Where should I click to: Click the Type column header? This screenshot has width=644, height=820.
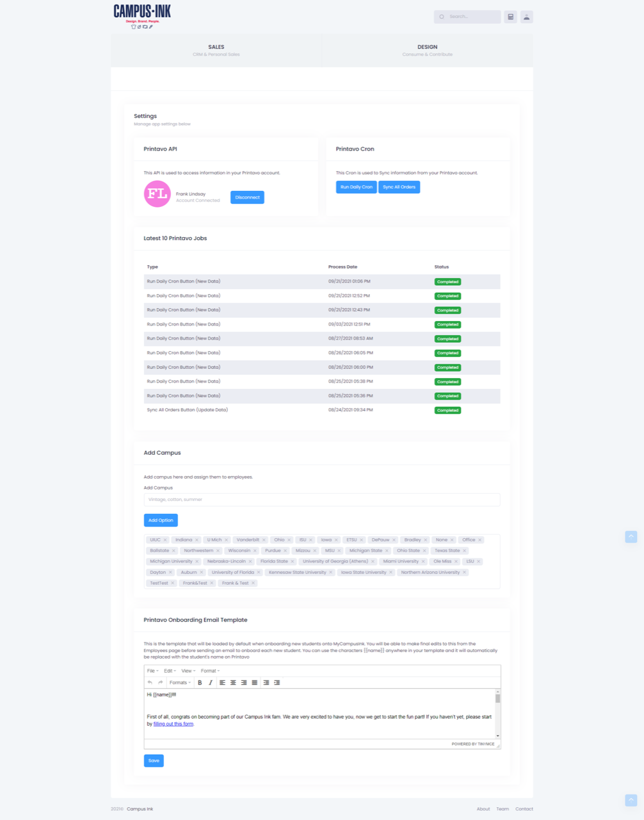[152, 266]
